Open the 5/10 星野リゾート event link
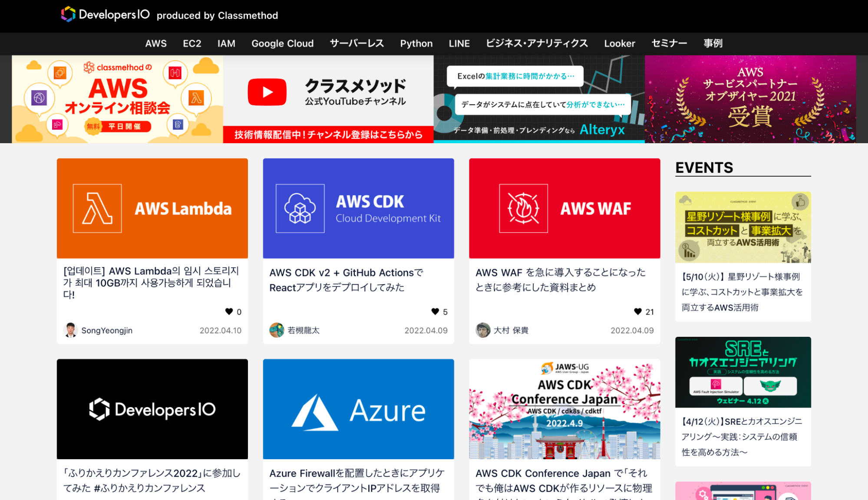This screenshot has width=868, height=500. pos(742,292)
